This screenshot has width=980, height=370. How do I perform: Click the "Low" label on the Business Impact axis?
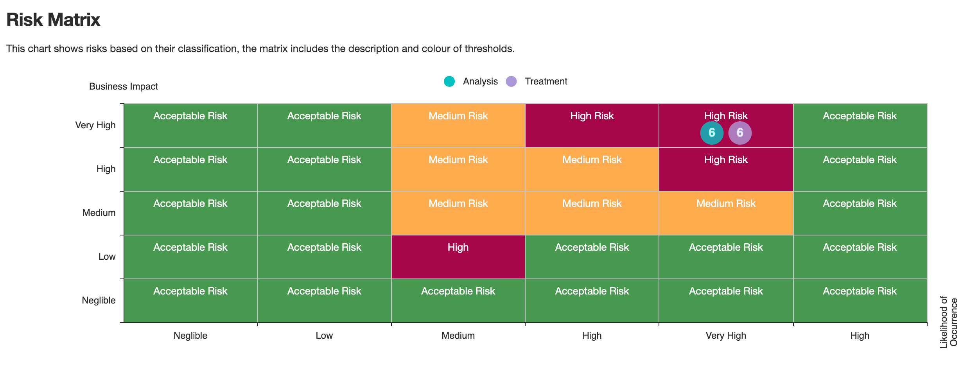(x=107, y=257)
